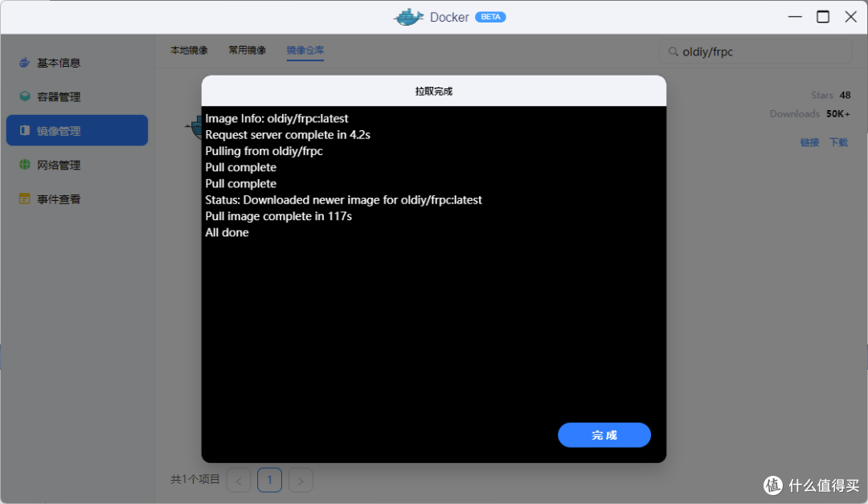Click the 拉取完成 dialog title

[x=434, y=92]
